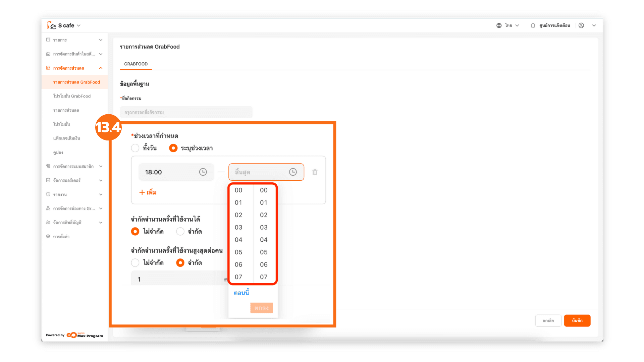The height and width of the screenshot is (362, 644).
Task: Select the ระบุช่วงเวลา radio button
Action: 173,148
